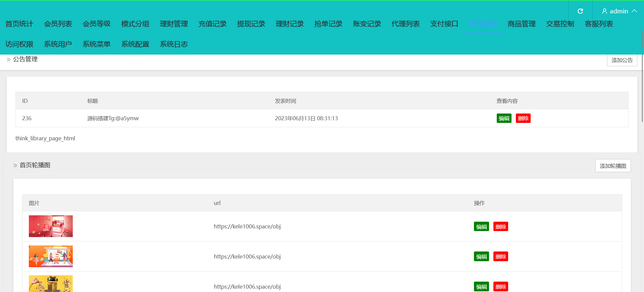
Task: Open the 充值记录 menu item
Action: [x=212, y=24]
